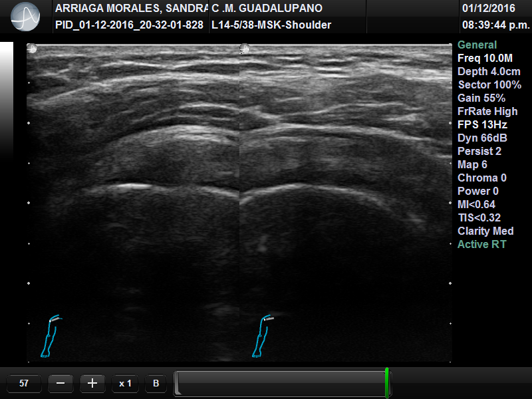
Task: Click the TIS<0.32 readout
Action: [x=479, y=217]
